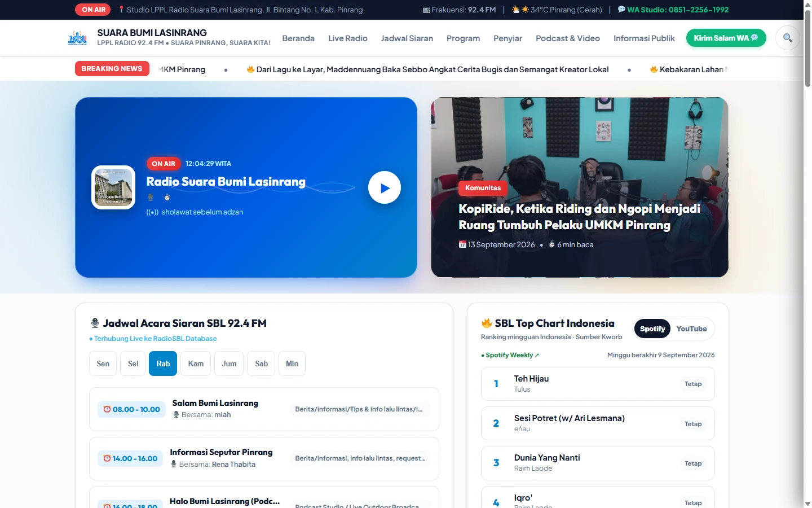The image size is (812, 508).
Task: Open the Informasi Publik menu
Action: coord(644,38)
